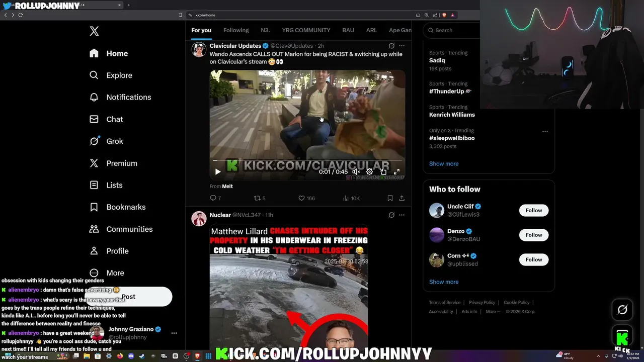Reload the browser page
644x362 pixels.
pyautogui.click(x=21, y=15)
